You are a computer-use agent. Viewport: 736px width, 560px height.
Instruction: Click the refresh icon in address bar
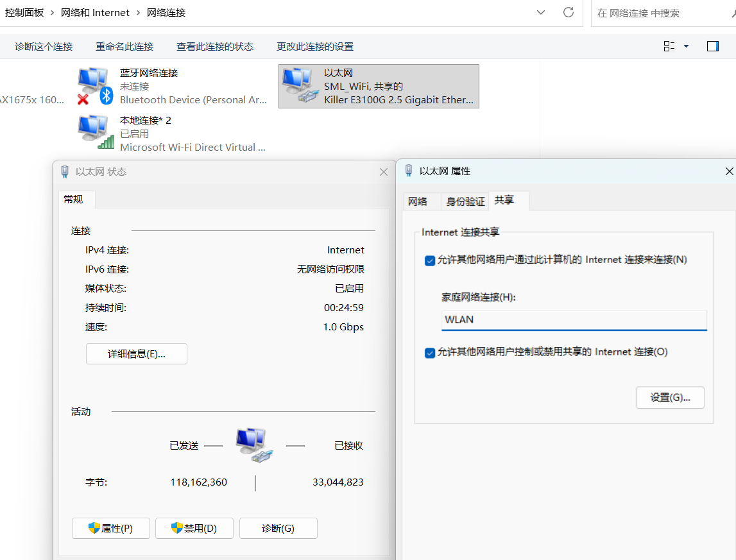(569, 12)
